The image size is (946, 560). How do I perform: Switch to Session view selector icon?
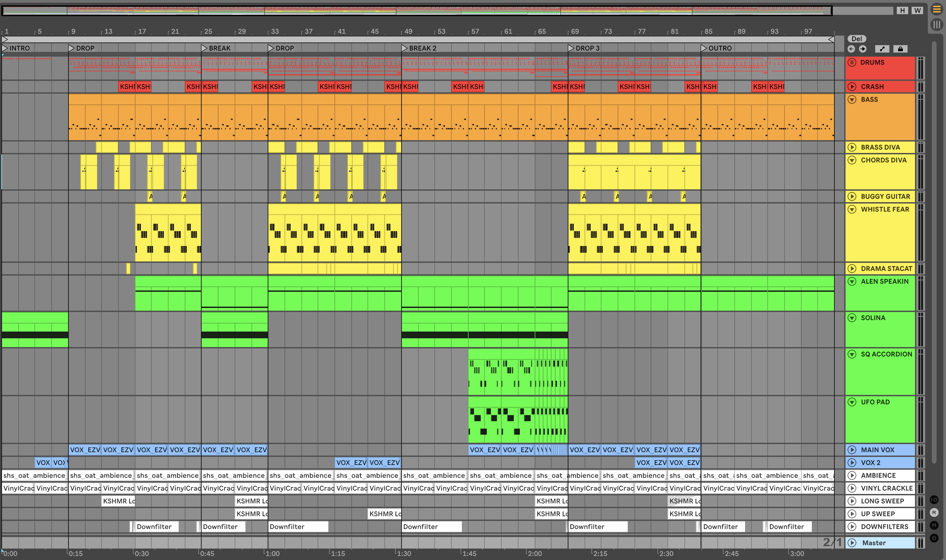coord(937,25)
